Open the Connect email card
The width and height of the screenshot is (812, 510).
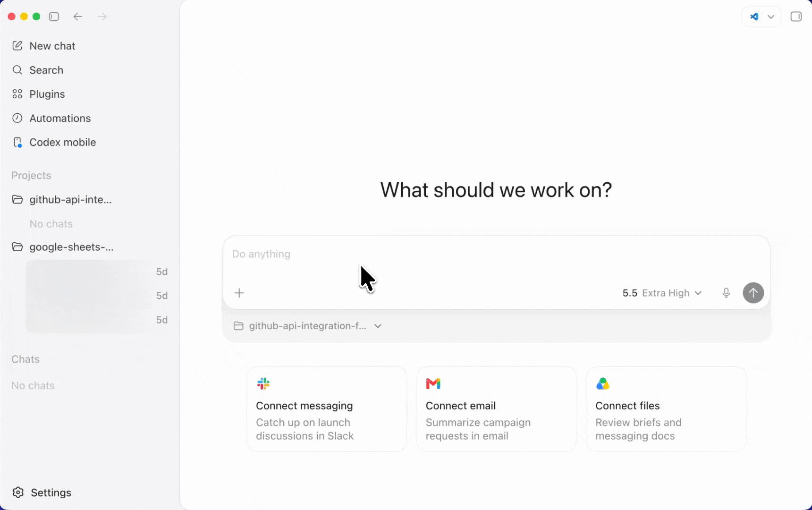[496, 409]
